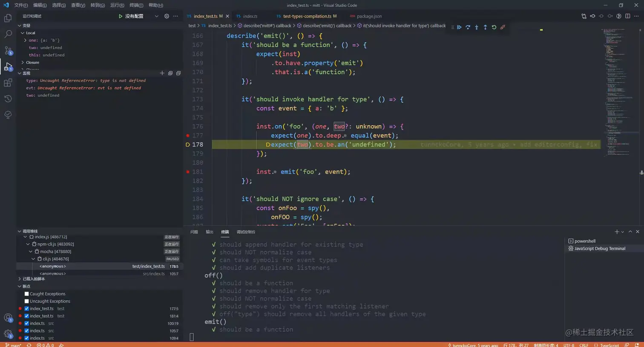
Task: Collapse the 调用堆栈 call stack section
Action: [20, 231]
